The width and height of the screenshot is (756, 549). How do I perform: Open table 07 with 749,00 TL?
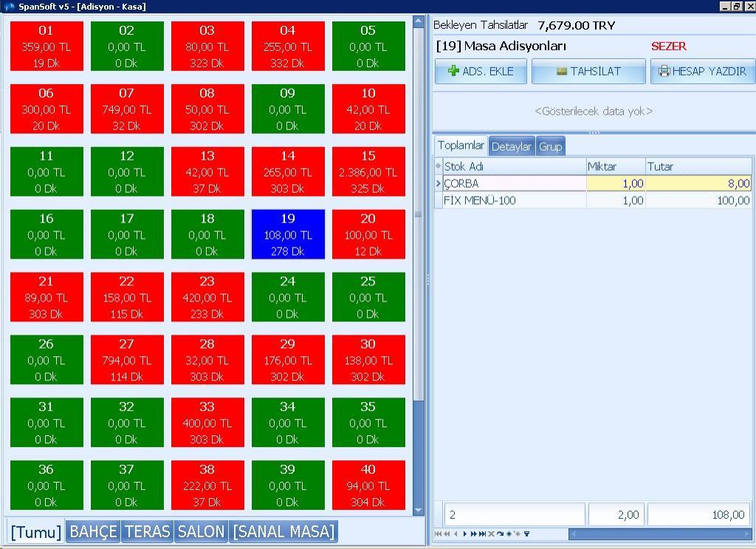tap(127, 109)
